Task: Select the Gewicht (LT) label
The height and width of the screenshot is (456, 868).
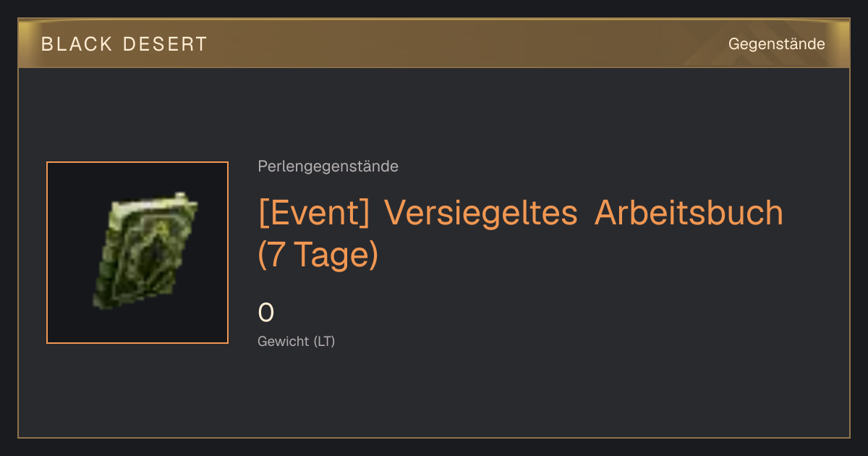Action: tap(297, 342)
